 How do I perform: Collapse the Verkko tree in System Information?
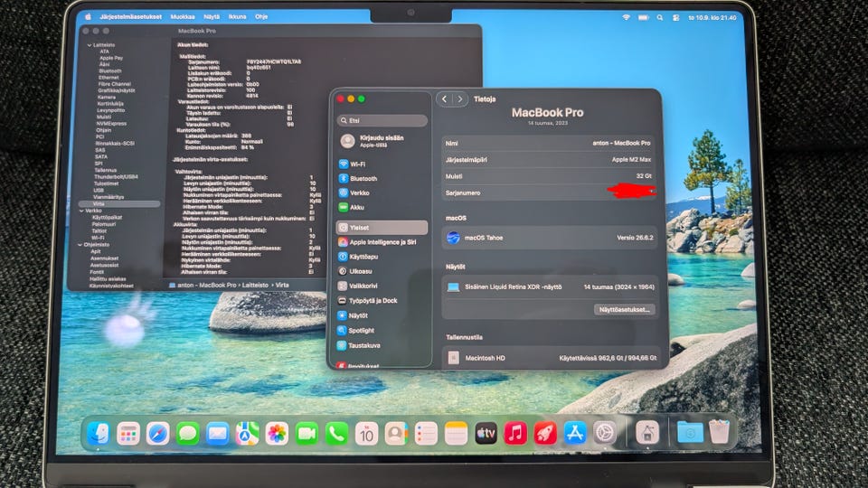pos(81,211)
